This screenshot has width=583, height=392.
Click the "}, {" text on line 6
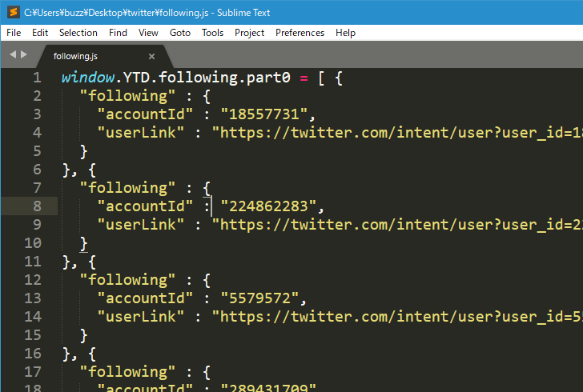(79, 170)
